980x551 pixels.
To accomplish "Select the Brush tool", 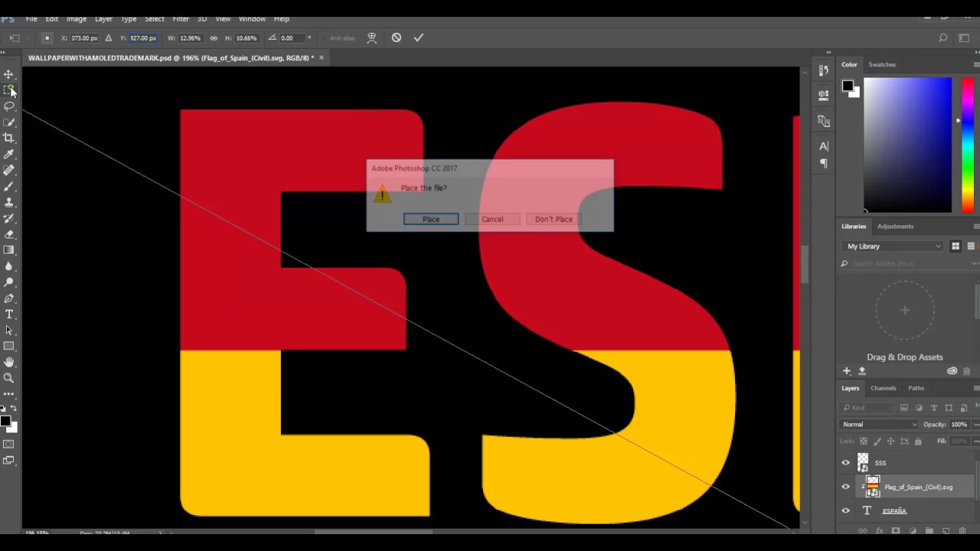I will [x=8, y=187].
